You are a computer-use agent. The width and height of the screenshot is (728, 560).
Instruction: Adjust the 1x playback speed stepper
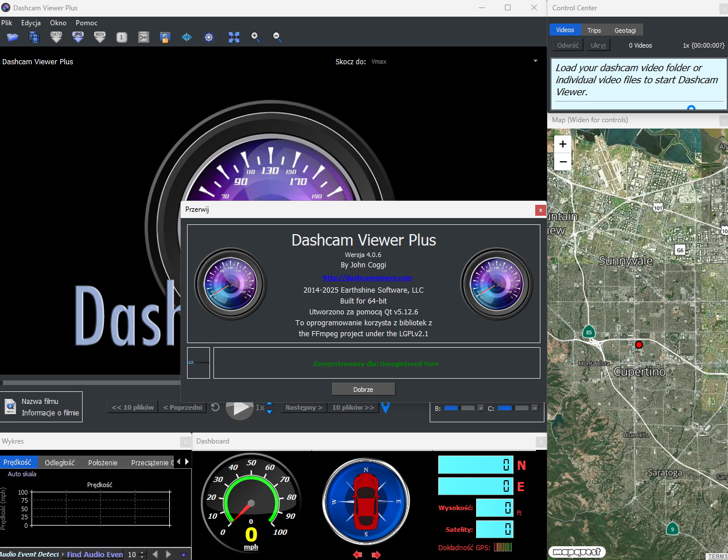[x=269, y=407]
